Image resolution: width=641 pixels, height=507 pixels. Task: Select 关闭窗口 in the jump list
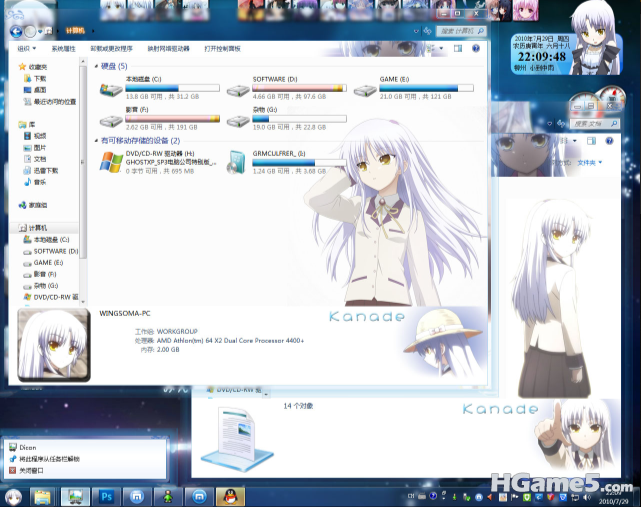[34, 469]
